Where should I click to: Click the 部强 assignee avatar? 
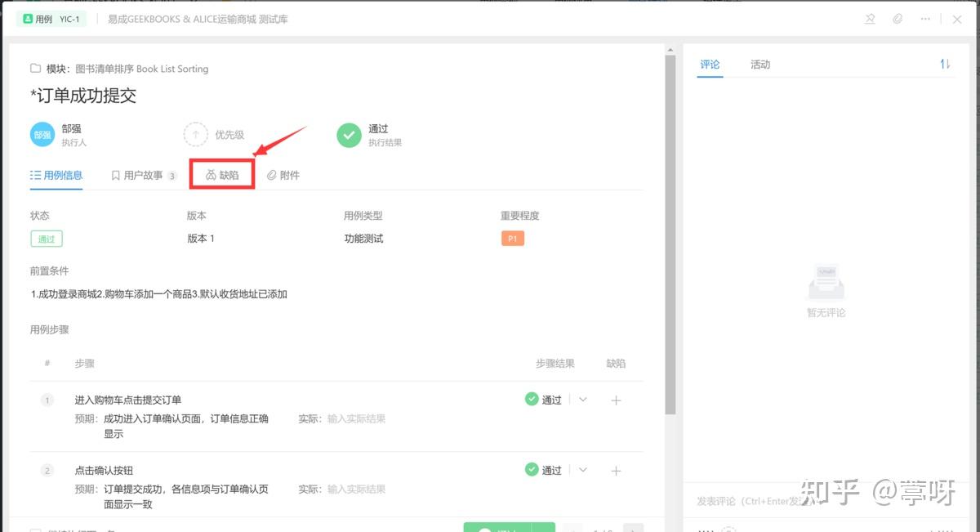tap(42, 133)
